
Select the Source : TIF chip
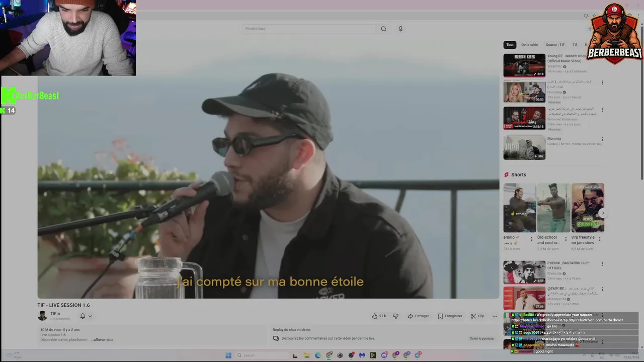click(x=555, y=45)
